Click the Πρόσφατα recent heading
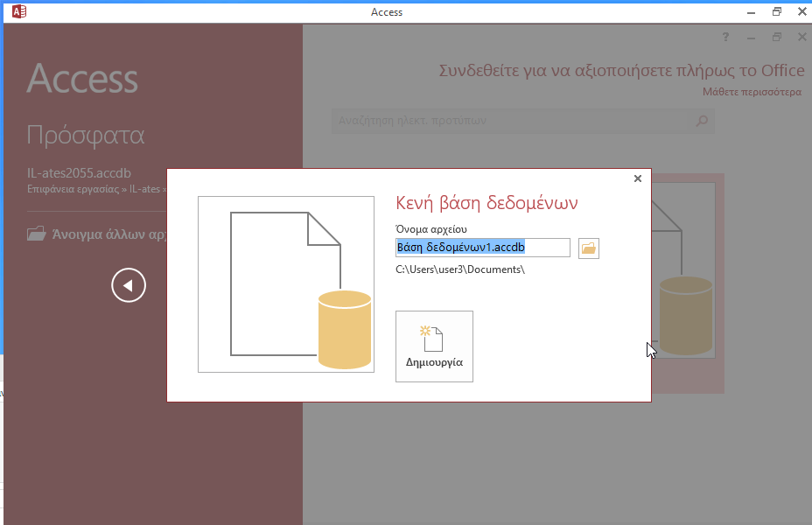Image resolution: width=812 pixels, height=525 pixels. [x=86, y=136]
